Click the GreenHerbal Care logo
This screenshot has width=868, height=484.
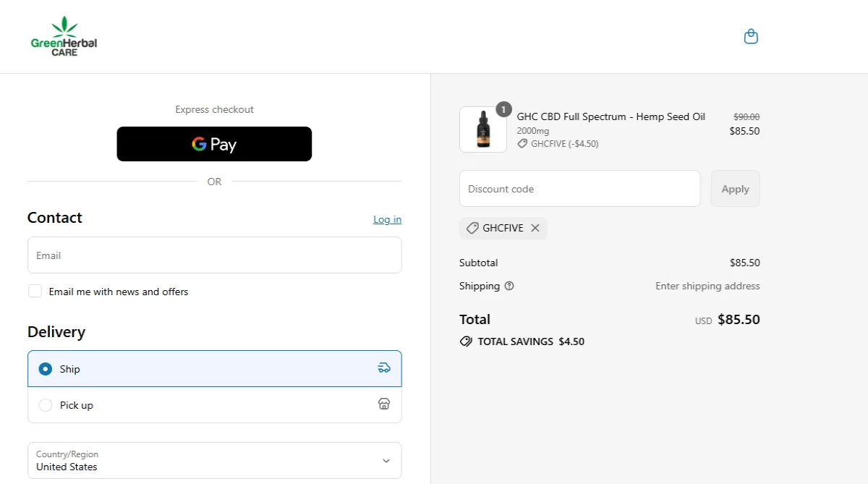pyautogui.click(x=64, y=36)
